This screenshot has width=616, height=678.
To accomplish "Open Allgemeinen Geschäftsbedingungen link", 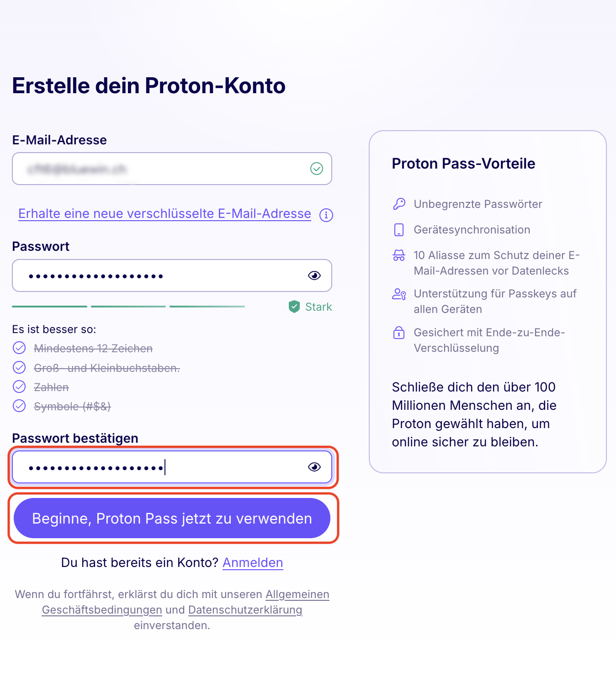I will [x=297, y=594].
